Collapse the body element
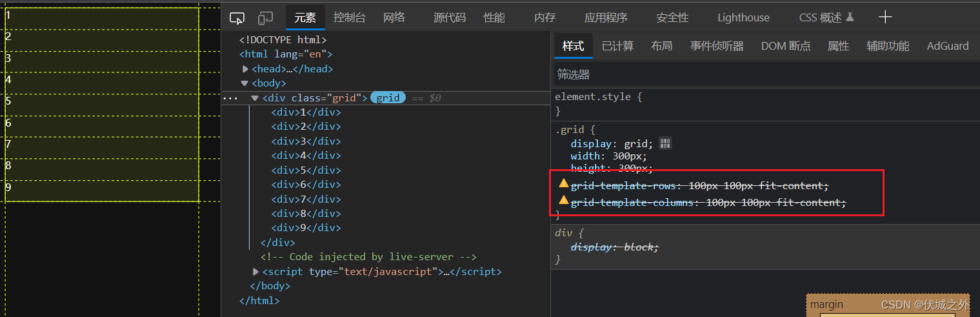The image size is (980, 317). point(245,83)
